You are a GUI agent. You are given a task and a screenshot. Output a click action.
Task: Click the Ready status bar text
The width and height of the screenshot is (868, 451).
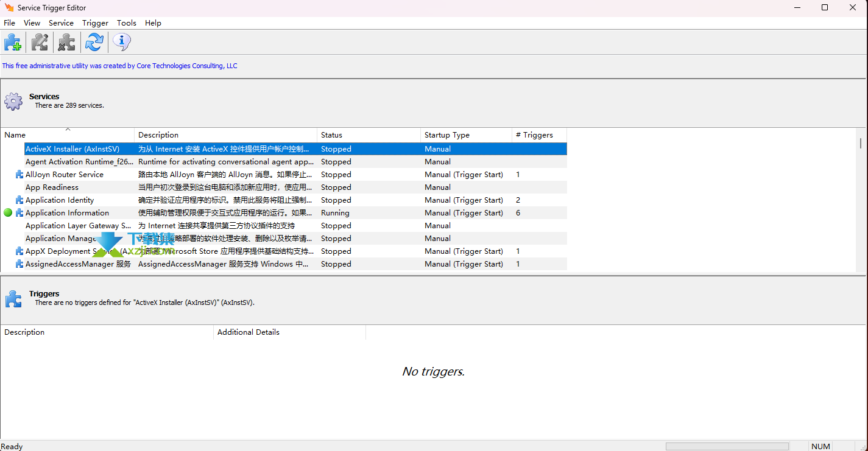[x=12, y=447]
